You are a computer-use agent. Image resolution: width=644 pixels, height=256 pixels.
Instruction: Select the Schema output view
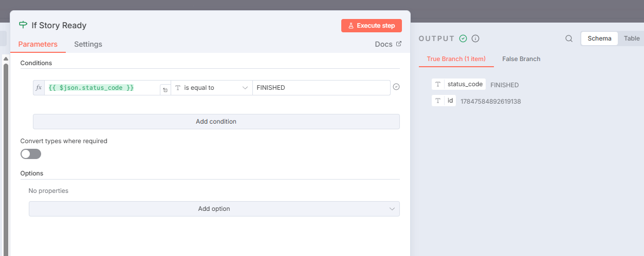coord(599,38)
